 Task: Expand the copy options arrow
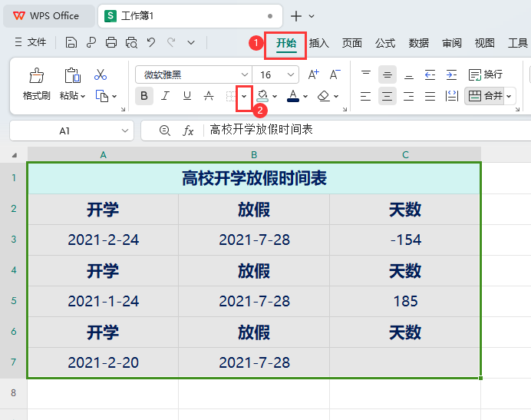click(x=114, y=97)
